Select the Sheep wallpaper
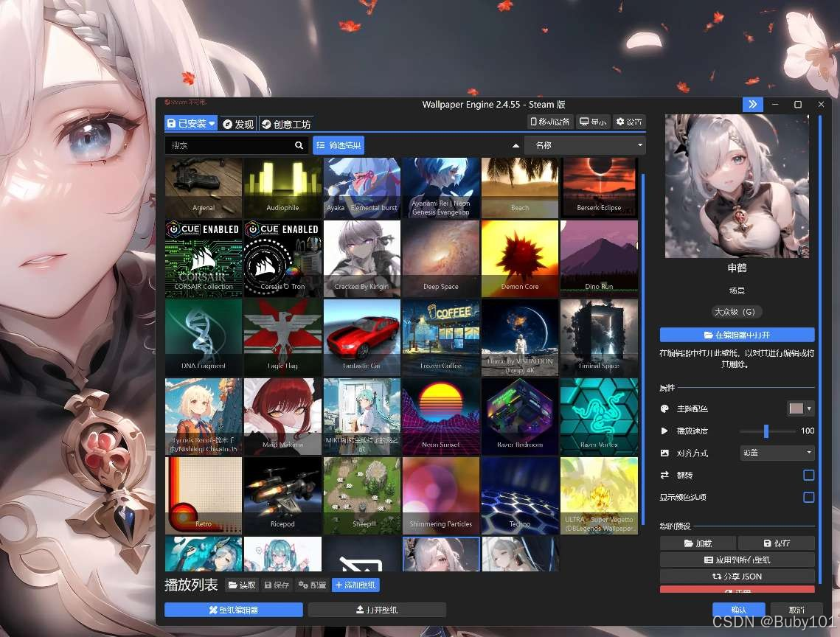Screen dimensions: 840x637 coord(361,495)
